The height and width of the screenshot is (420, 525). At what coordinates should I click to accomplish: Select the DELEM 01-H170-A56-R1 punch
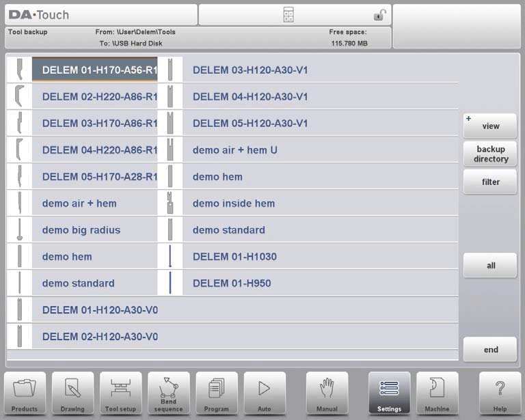[99, 70]
